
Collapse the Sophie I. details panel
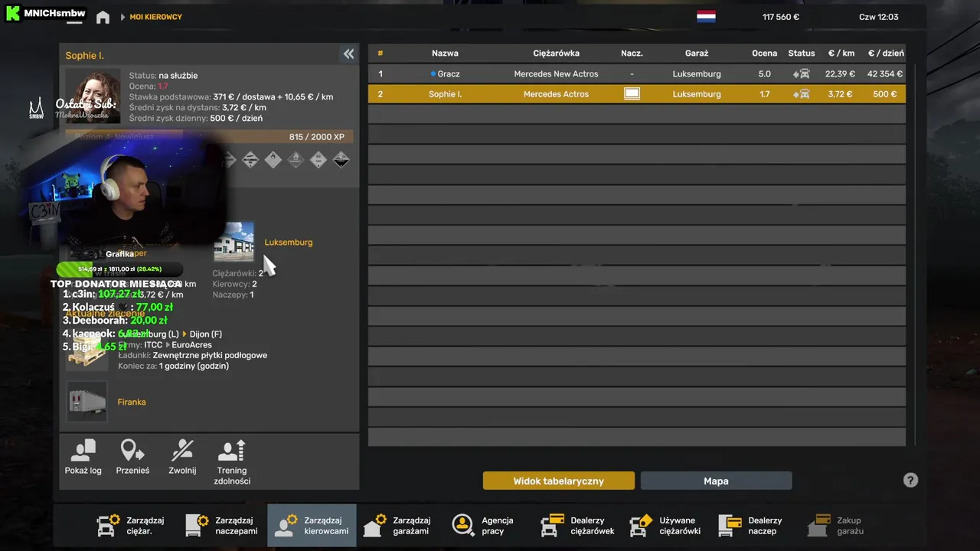[348, 54]
